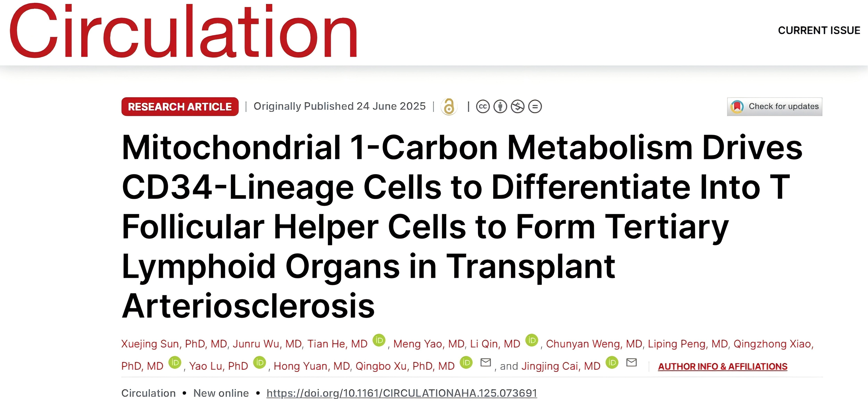Screen dimensions: 868x401
Task: Open the article DOI link
Action: (x=402, y=393)
